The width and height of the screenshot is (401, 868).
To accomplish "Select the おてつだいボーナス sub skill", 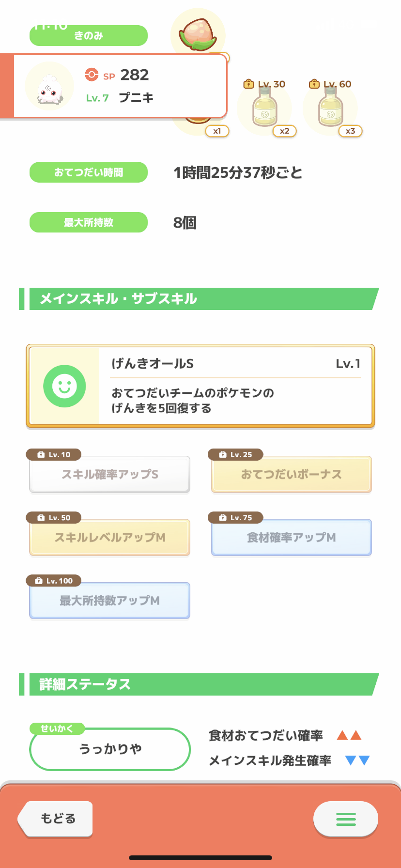I will [x=292, y=474].
